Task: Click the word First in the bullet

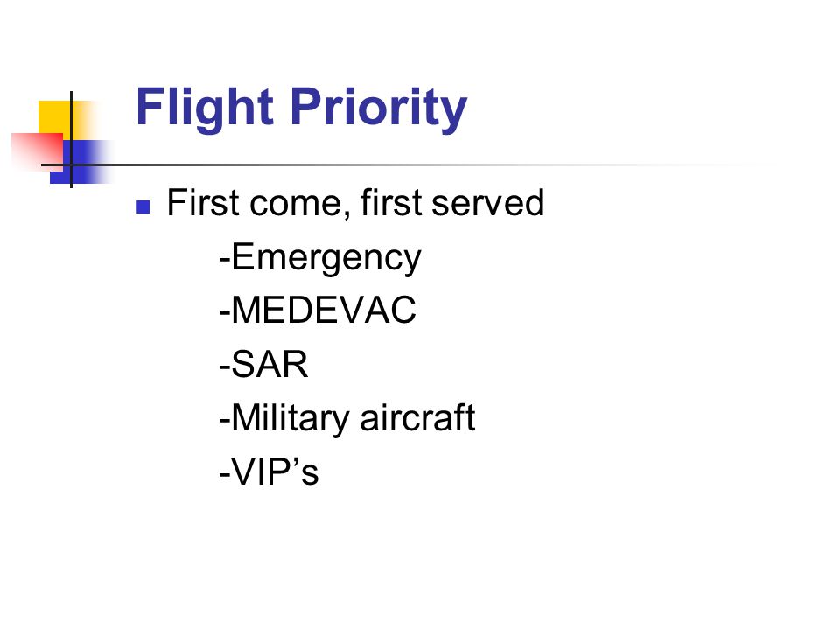Action: (x=203, y=202)
